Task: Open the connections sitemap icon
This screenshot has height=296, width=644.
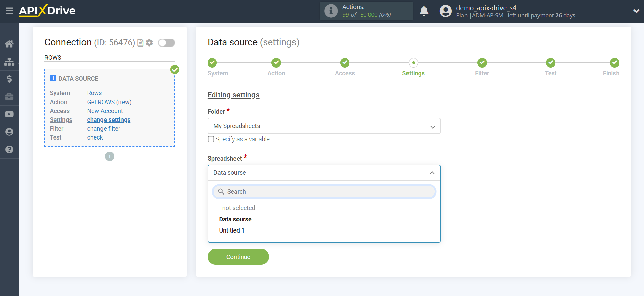Action: point(9,61)
